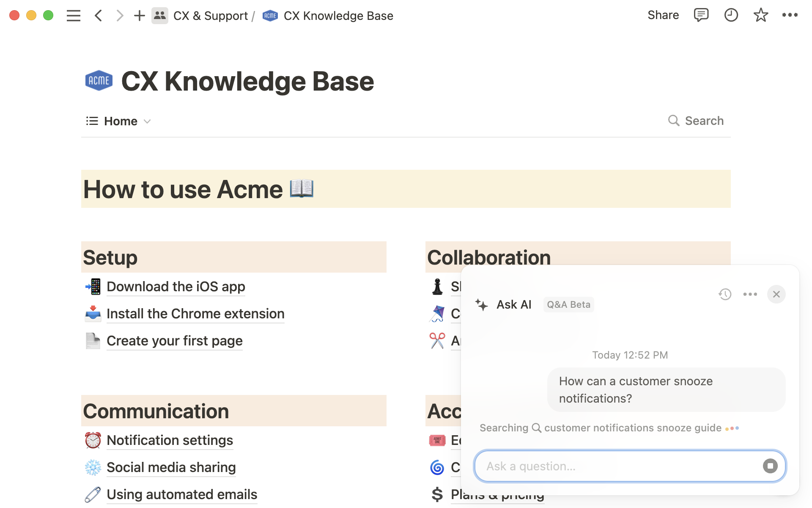Open the search icon in knowledge base
Image resolution: width=812 pixels, height=508 pixels.
[674, 121]
